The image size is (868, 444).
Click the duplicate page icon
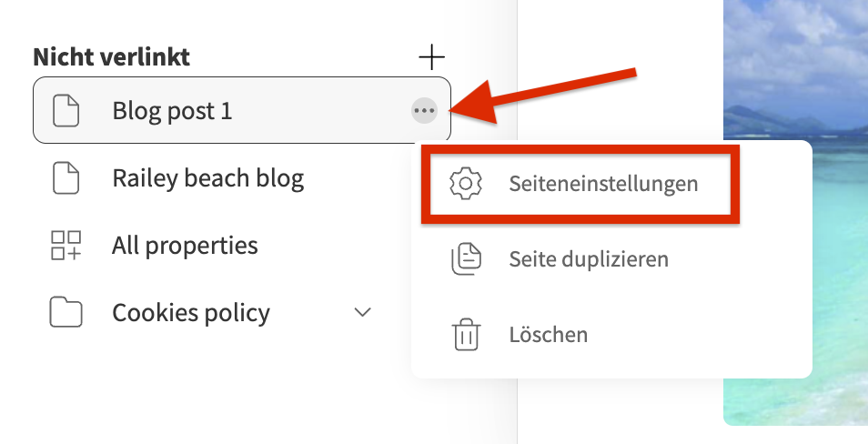[x=466, y=259]
